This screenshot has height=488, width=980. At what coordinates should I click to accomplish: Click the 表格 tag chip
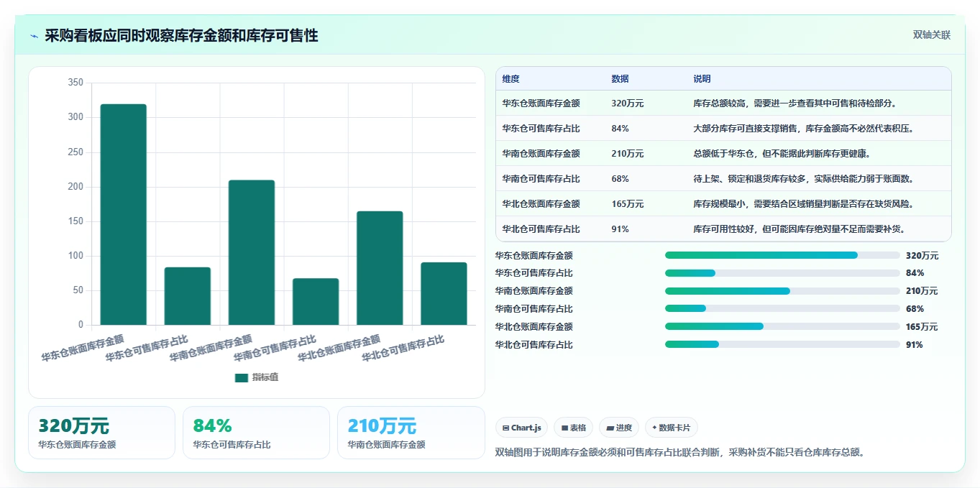click(573, 428)
